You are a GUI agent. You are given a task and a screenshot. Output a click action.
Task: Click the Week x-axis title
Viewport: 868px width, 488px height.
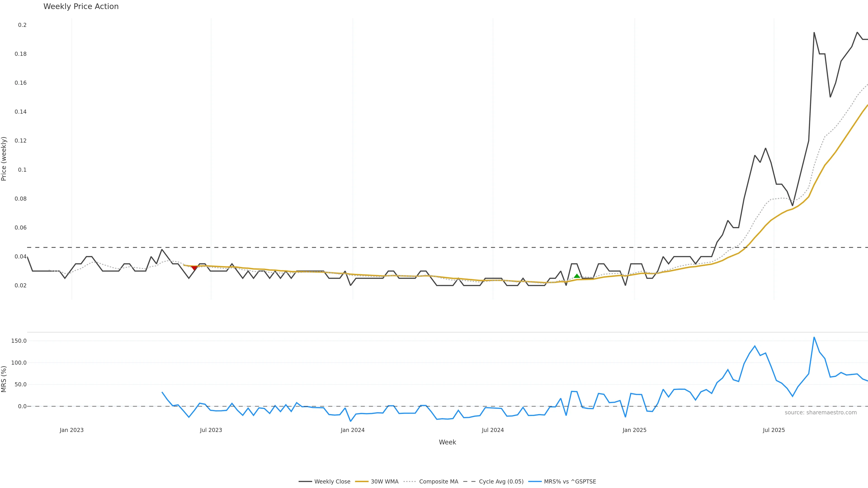click(447, 442)
